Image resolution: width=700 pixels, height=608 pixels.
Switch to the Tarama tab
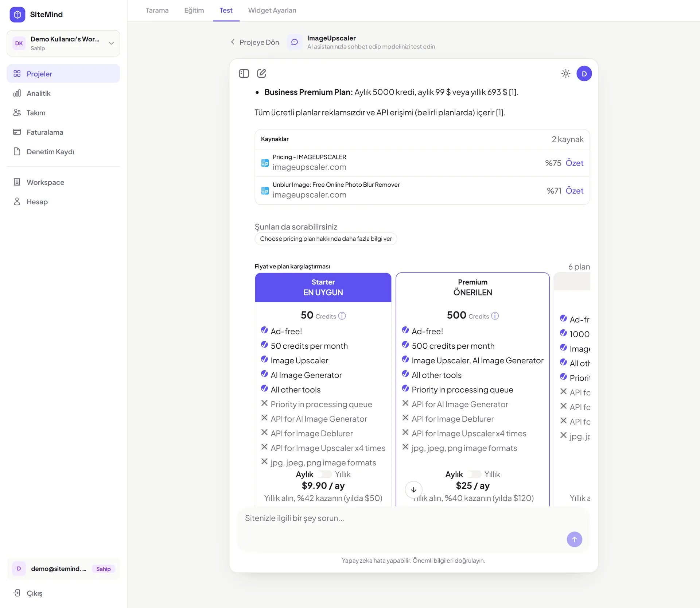(x=157, y=11)
